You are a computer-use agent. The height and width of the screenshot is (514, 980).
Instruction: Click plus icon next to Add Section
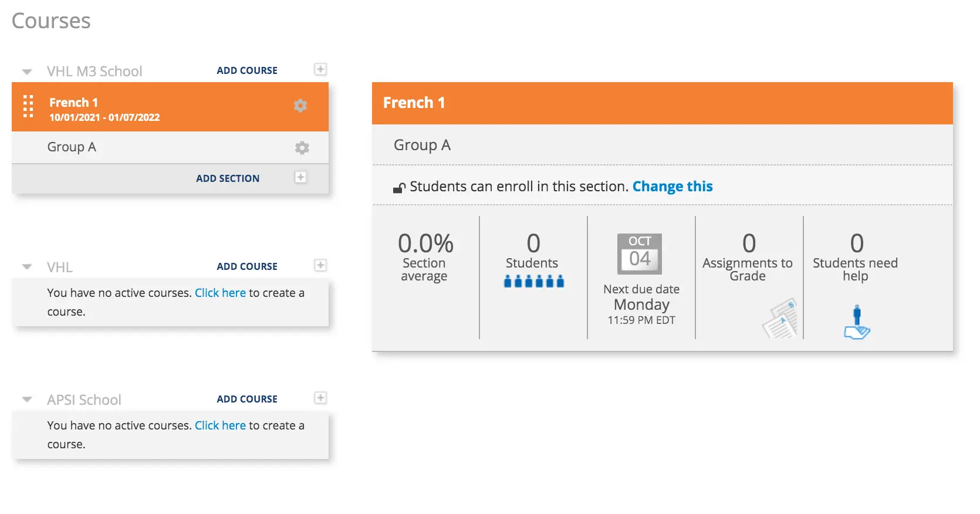tap(300, 177)
